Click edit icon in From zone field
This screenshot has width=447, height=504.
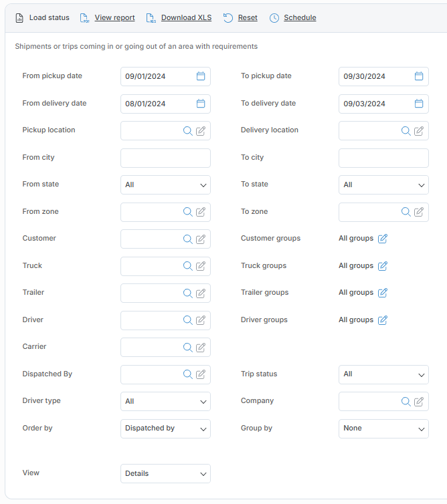(x=201, y=212)
